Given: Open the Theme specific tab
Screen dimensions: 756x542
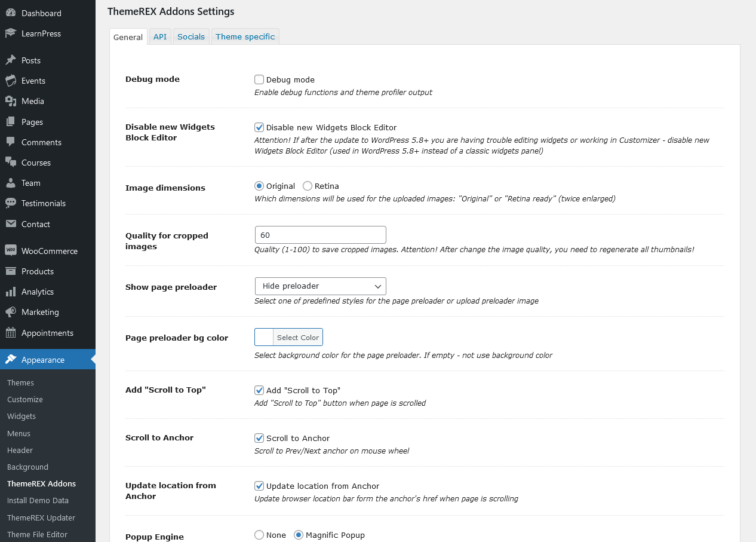Looking at the screenshot, I should (x=245, y=36).
